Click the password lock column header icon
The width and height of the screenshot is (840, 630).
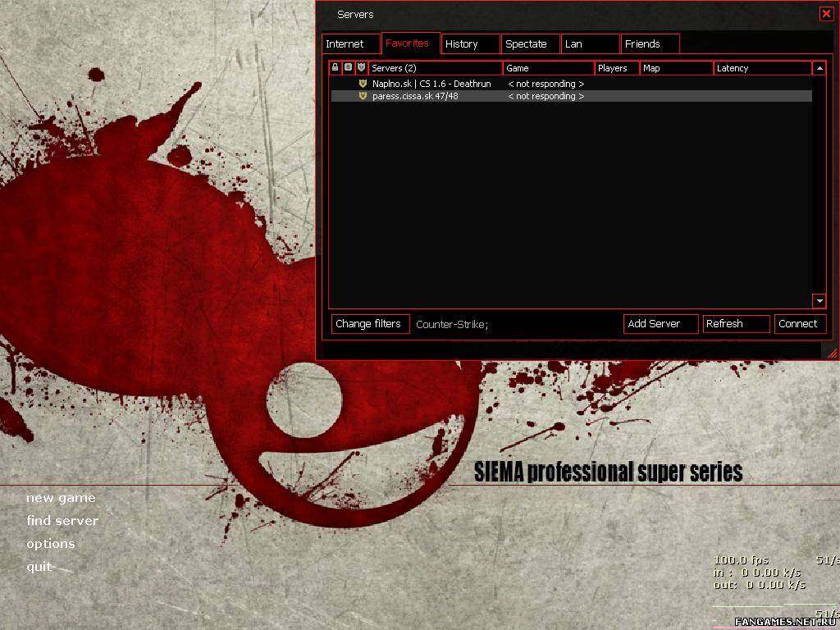pyautogui.click(x=336, y=67)
